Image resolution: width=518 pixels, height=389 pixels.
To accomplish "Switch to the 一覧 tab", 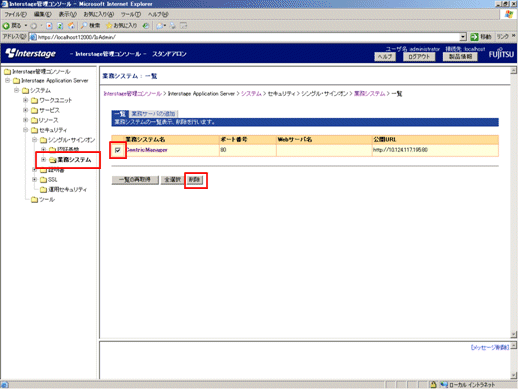I will coord(120,114).
